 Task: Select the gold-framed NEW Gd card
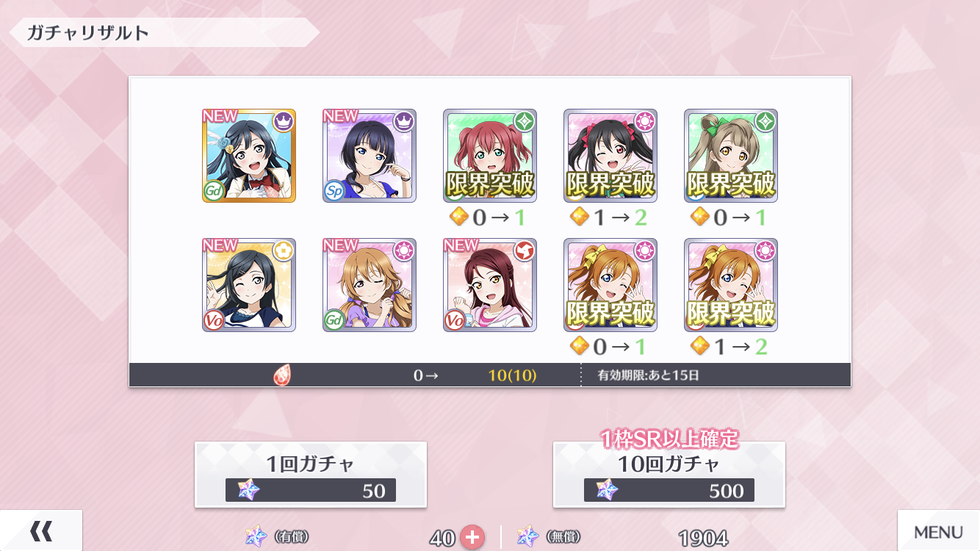click(249, 156)
